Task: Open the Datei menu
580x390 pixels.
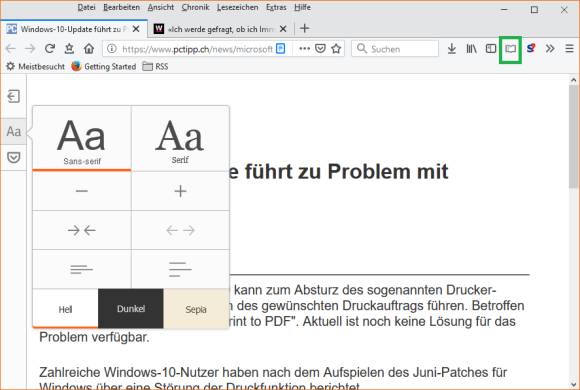Action: (86, 7)
